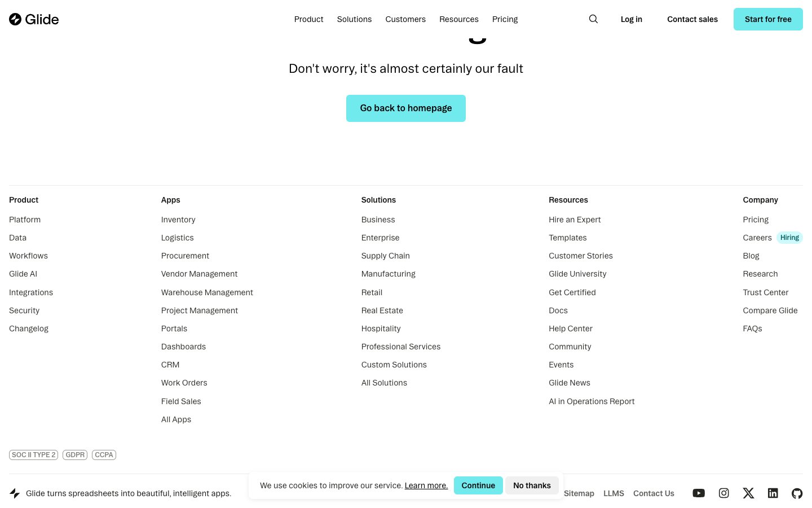Open the Careers page marked Hiring
The width and height of the screenshot is (812, 508).
(x=757, y=237)
